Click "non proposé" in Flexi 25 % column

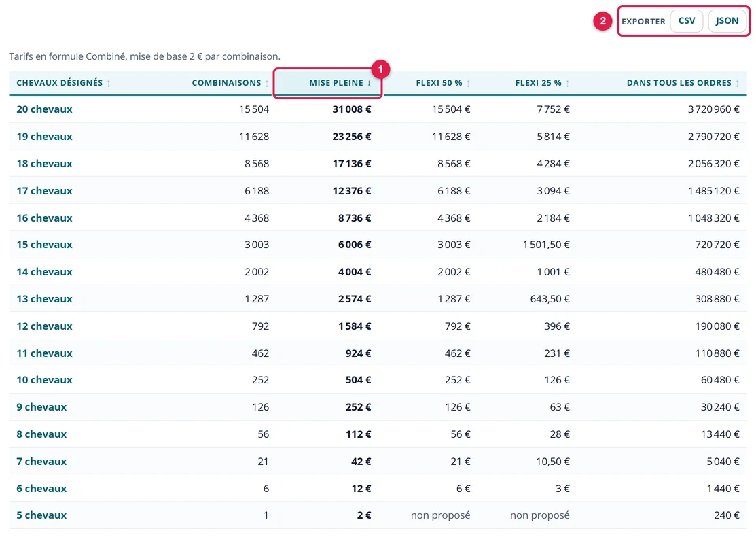coord(539,515)
